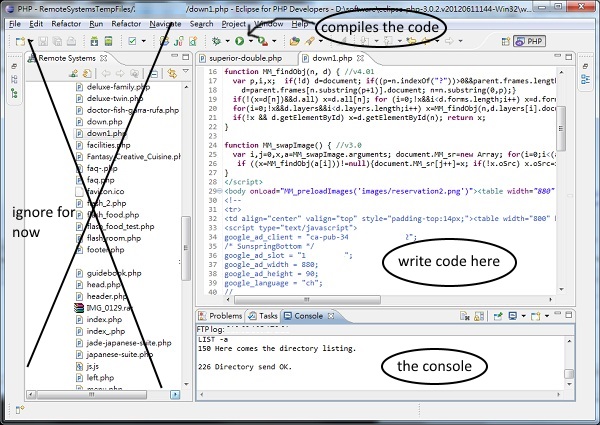Select jade-japanese-suite.php in the tree
This screenshot has height=425, width=600.
[123, 343]
